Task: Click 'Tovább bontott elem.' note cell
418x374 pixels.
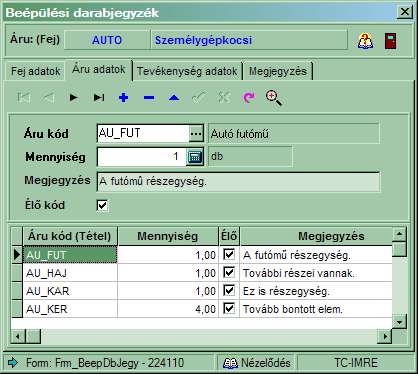Action: pyautogui.click(x=316, y=309)
